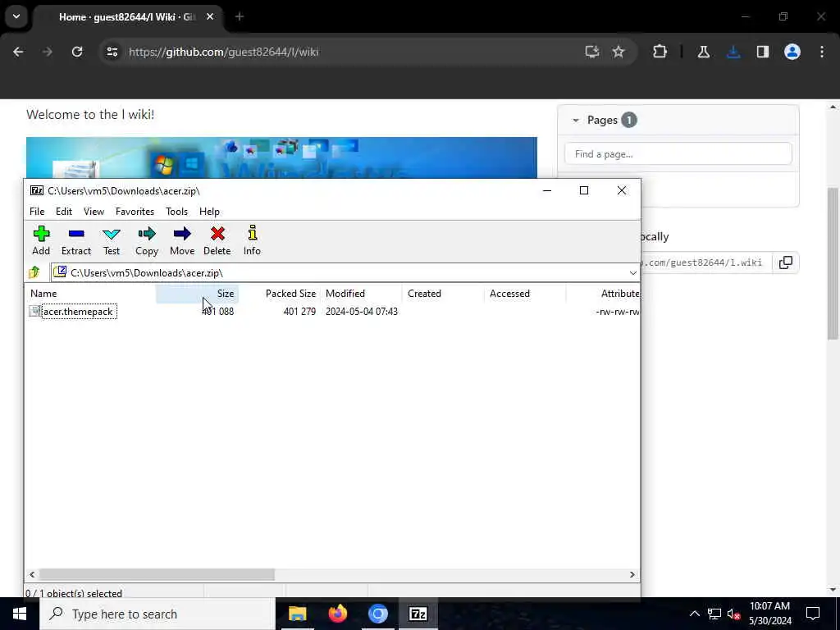Click the taskbar search box

[157, 614]
